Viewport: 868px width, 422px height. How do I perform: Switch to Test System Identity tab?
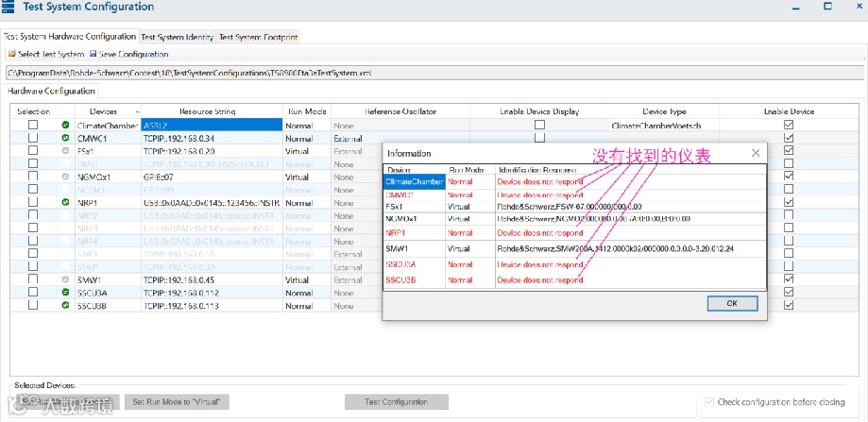[x=178, y=38]
